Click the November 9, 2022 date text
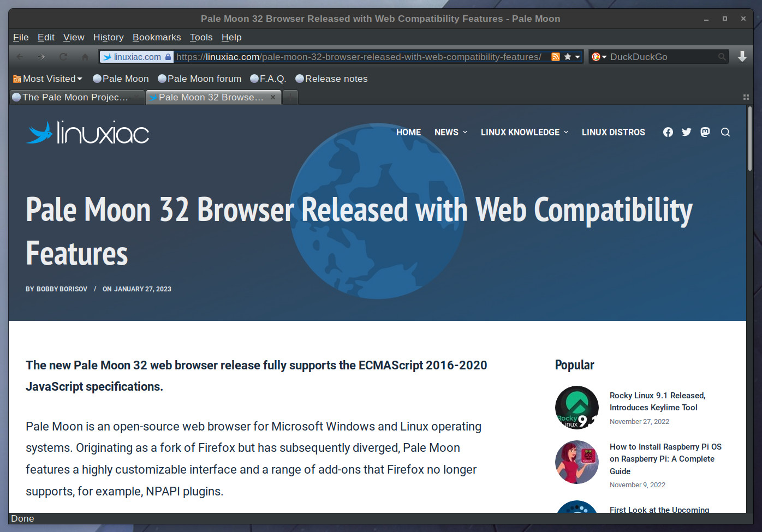Viewport: 762px width, 532px height. [638, 485]
